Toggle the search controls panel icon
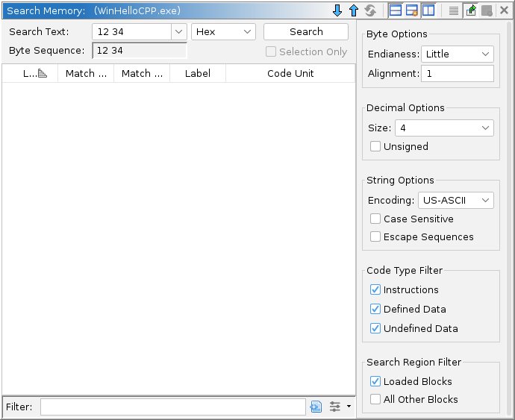Screen dimensions: 515x420 point(396,10)
